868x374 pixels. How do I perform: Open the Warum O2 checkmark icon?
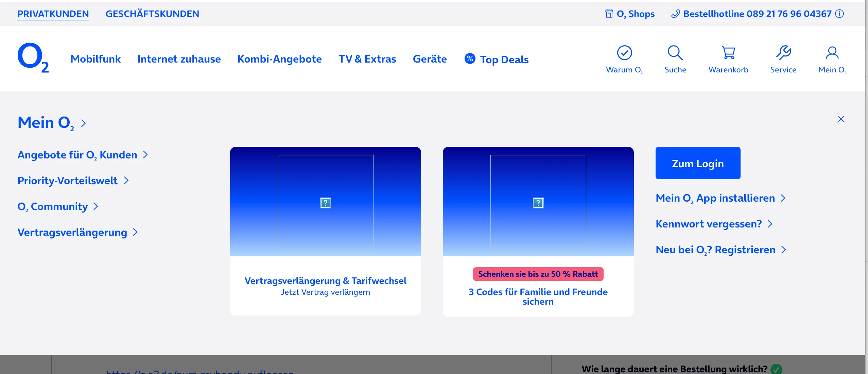coord(624,53)
